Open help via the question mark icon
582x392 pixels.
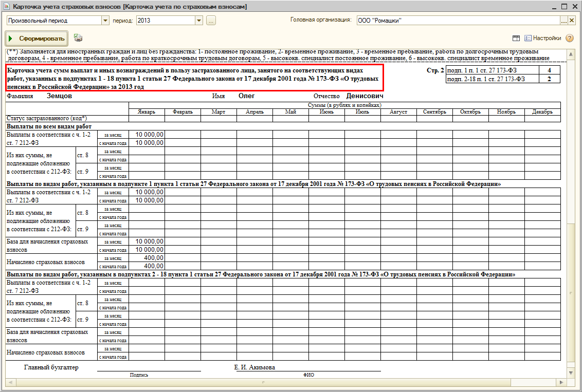(x=569, y=38)
